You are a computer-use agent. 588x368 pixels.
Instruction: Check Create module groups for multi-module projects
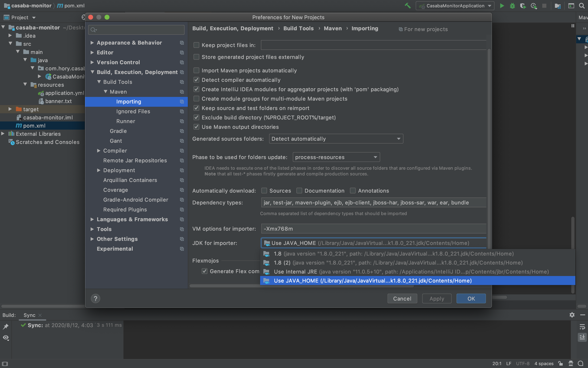196,99
